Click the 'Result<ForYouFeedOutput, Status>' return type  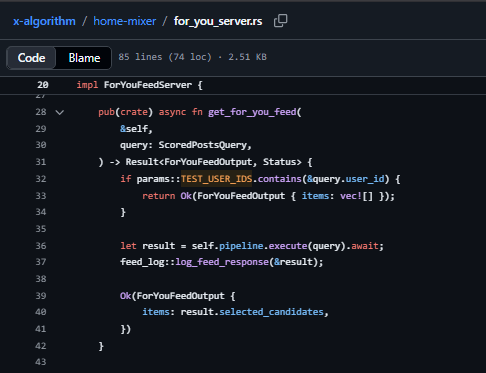(x=213, y=162)
